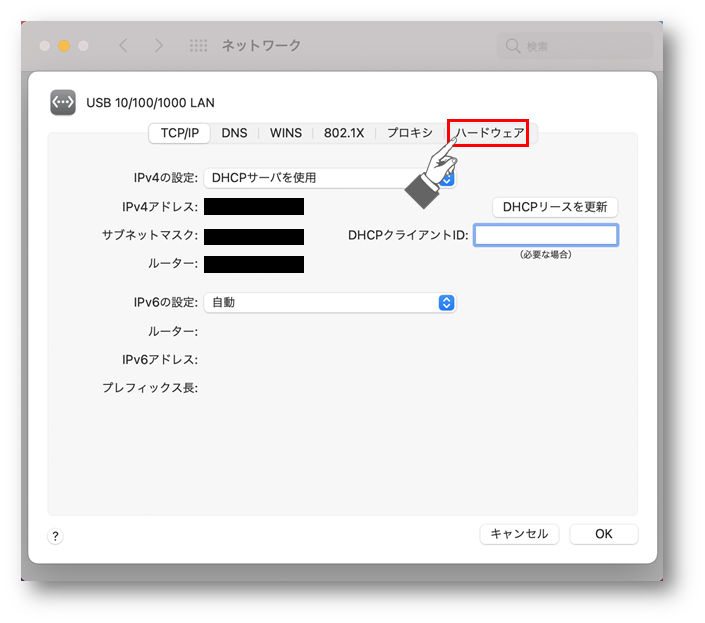This screenshot has width=705, height=623.
Task: Select the WINS tab
Action: coord(286,133)
